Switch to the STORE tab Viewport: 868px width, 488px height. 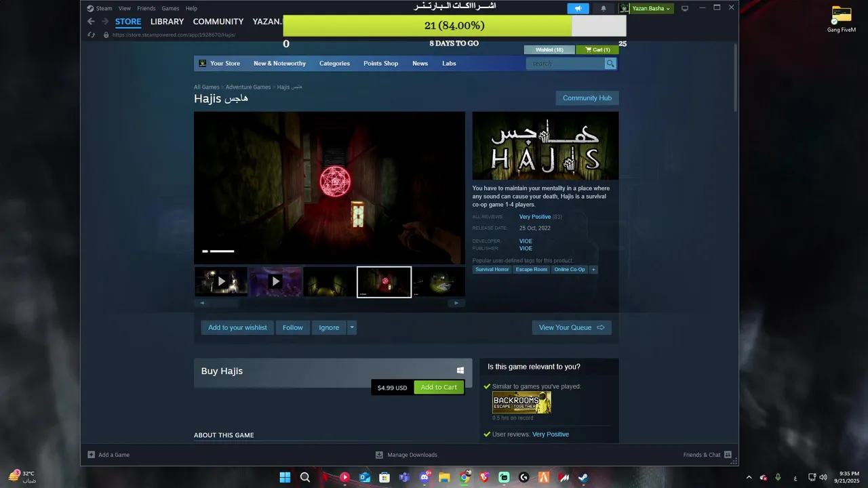coord(128,22)
